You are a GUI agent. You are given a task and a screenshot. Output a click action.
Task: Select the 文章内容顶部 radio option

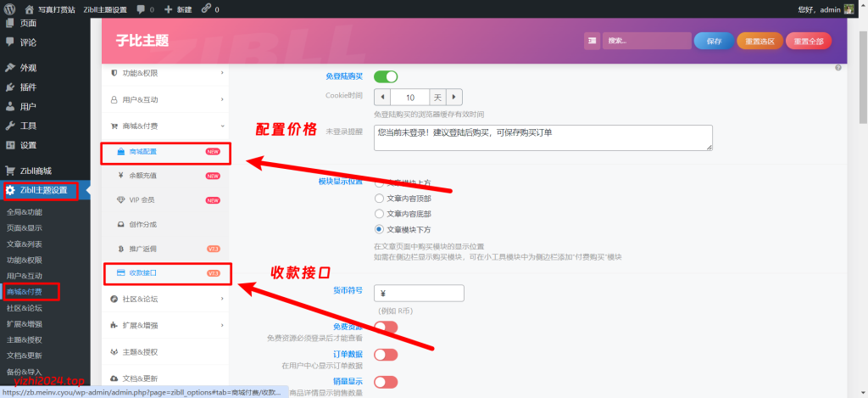point(379,199)
